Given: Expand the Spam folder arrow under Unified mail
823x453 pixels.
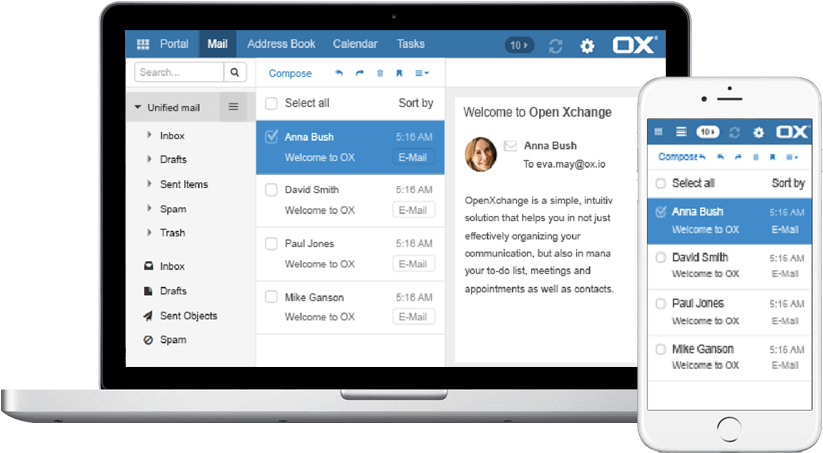Looking at the screenshot, I should click(149, 208).
